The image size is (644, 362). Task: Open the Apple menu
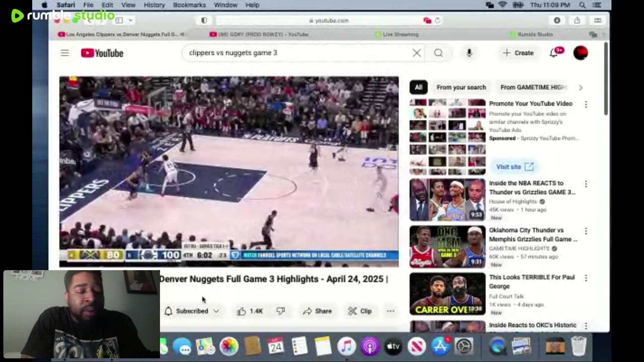coord(44,5)
